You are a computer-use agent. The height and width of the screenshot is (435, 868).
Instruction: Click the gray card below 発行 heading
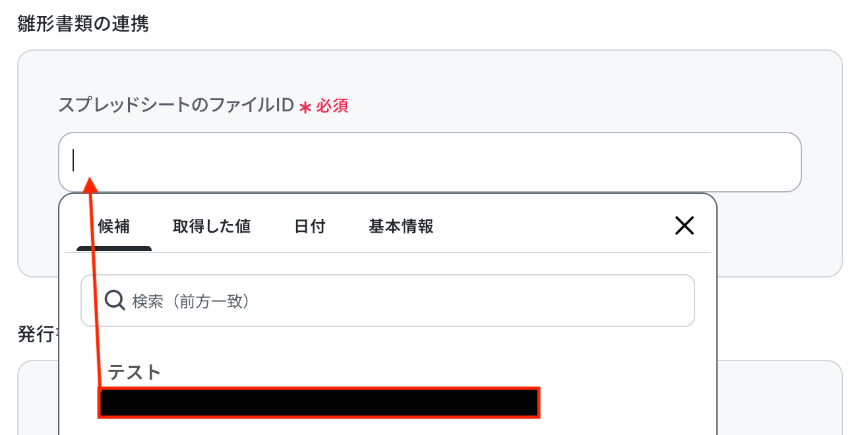[x=778, y=395]
